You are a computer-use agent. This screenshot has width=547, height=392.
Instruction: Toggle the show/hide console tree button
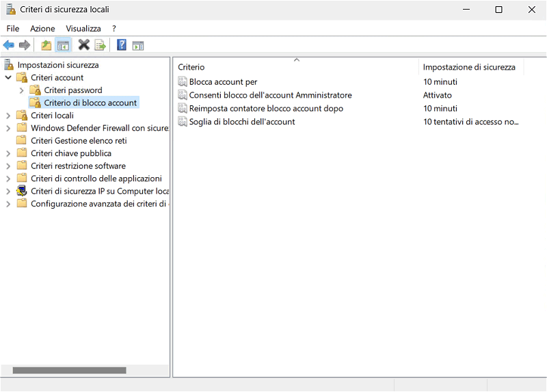(63, 45)
